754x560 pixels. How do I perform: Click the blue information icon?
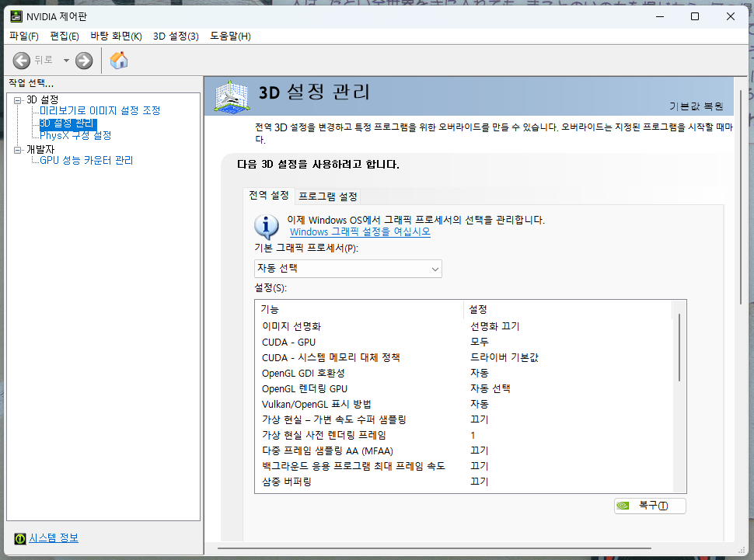coord(266,226)
